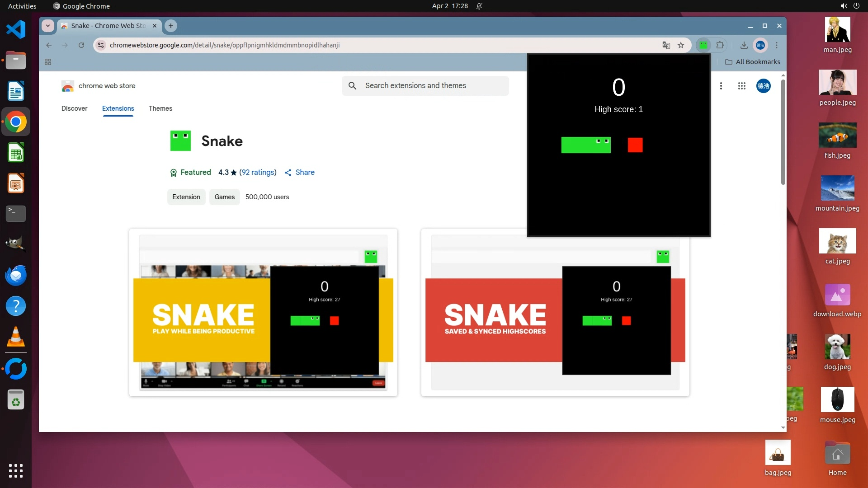Reload the page

[x=81, y=45]
